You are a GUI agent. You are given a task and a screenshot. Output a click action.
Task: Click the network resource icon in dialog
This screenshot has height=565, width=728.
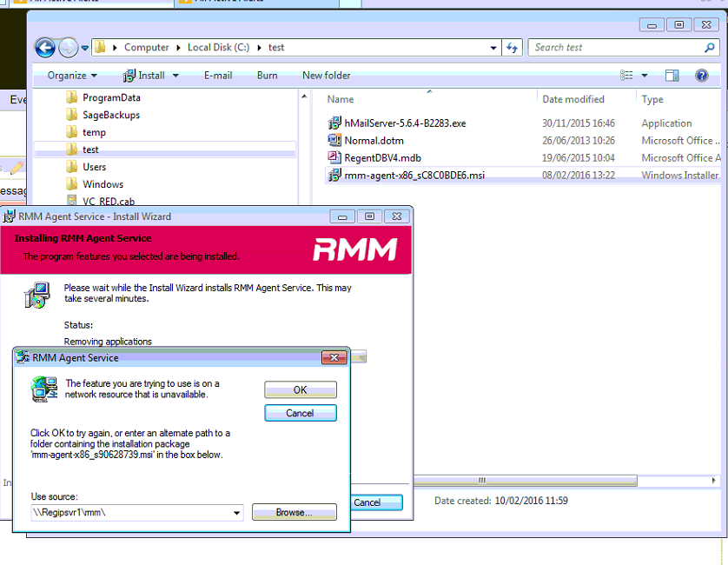click(x=44, y=389)
